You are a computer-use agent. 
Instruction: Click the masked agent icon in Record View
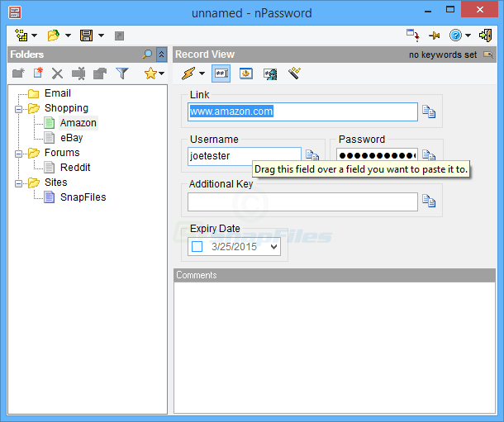pos(270,73)
